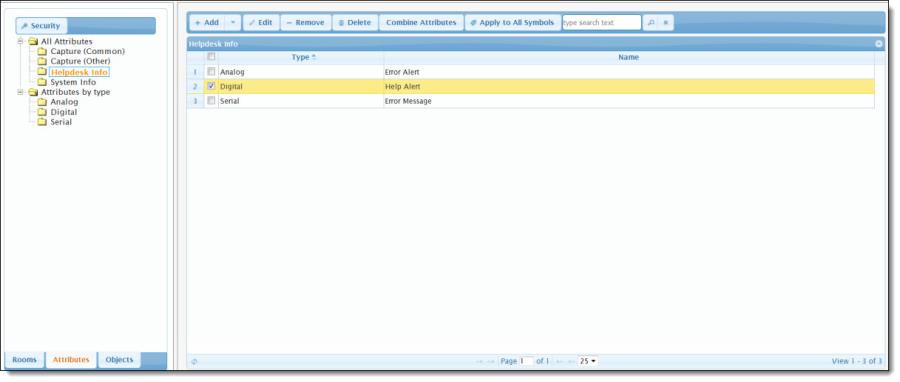Open the Serial folder in tree
Screen dimensions: 900x382
pos(61,122)
